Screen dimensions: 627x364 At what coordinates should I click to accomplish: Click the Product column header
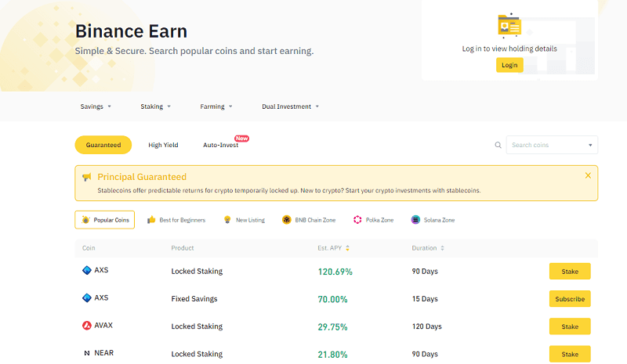tap(183, 248)
